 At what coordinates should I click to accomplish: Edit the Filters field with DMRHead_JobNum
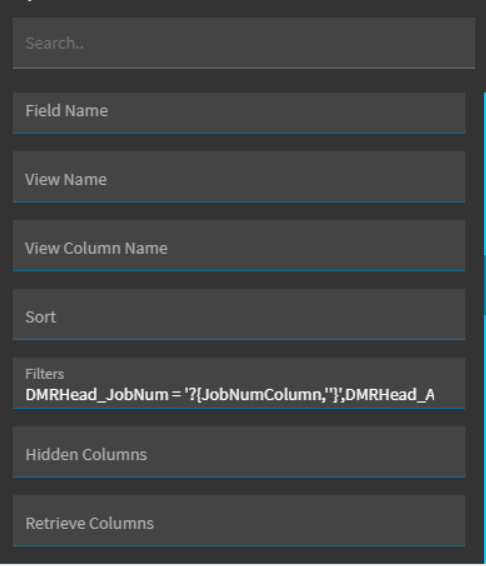coord(239,383)
